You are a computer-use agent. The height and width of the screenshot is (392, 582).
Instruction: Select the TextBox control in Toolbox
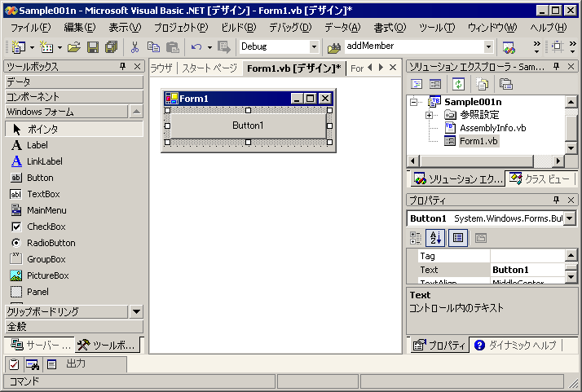(x=74, y=194)
